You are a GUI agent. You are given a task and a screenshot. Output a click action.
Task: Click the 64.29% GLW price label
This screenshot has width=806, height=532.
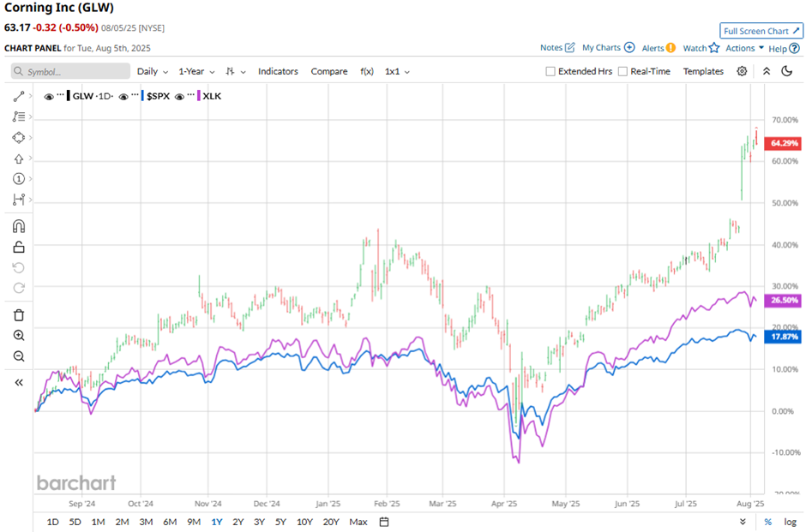[782, 143]
